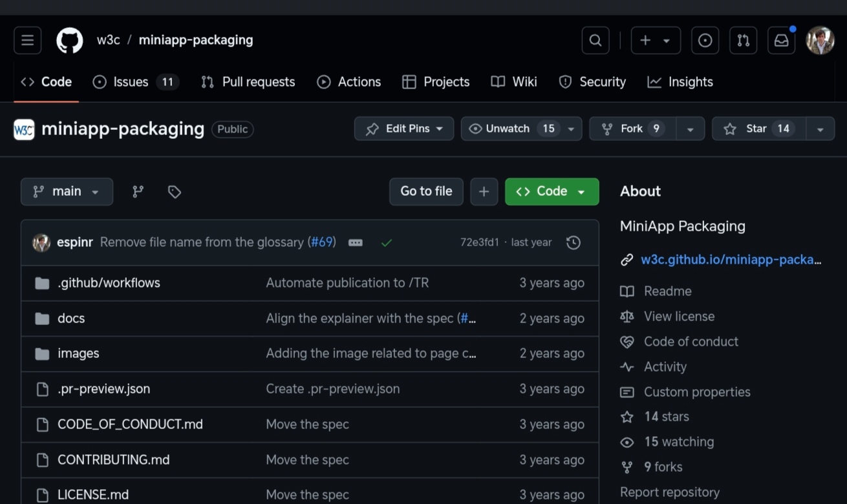This screenshot has height=504, width=847.
Task: Open the green Code dropdown
Action: [552, 191]
